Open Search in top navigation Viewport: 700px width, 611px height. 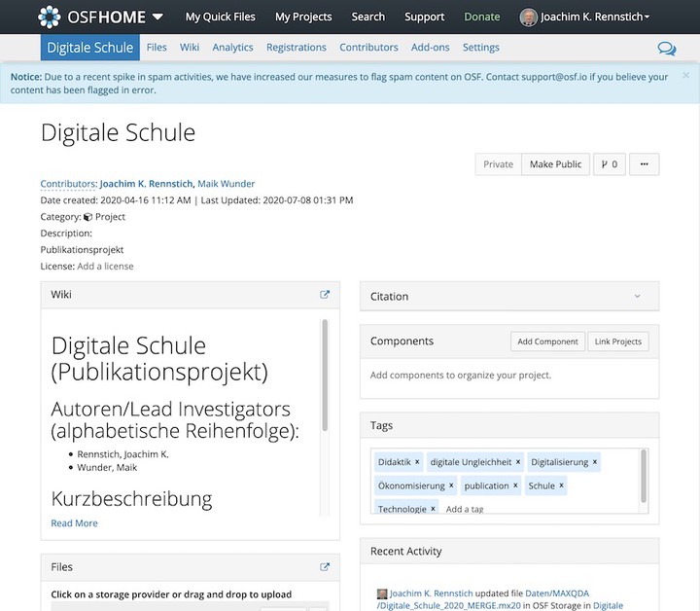pyautogui.click(x=367, y=17)
